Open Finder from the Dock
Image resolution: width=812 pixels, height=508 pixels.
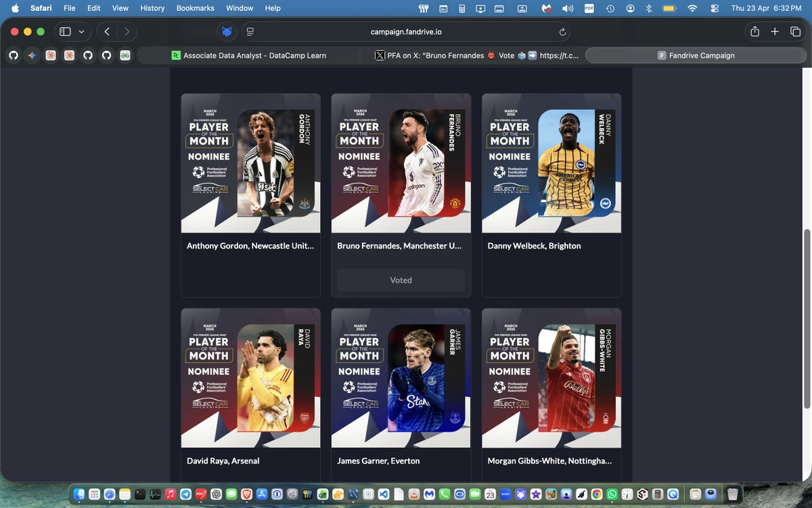point(79,494)
